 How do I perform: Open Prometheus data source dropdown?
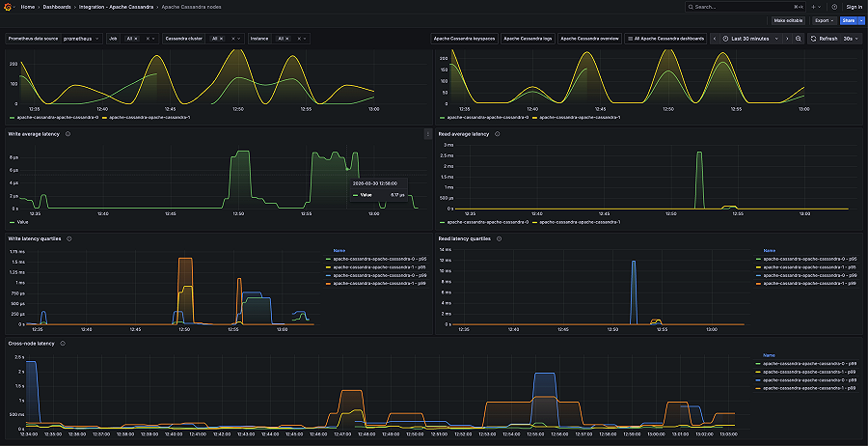tap(81, 39)
